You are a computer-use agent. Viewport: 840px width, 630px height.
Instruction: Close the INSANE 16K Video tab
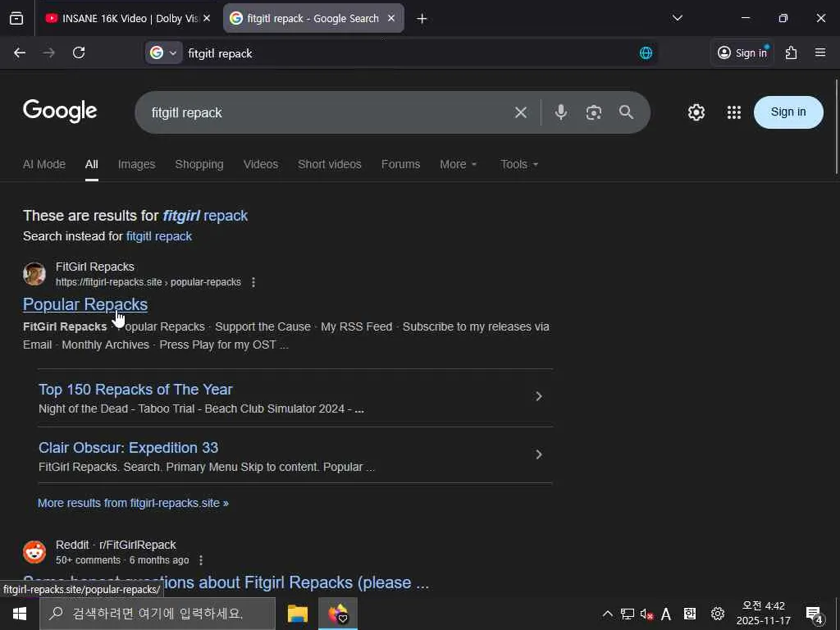(x=207, y=18)
